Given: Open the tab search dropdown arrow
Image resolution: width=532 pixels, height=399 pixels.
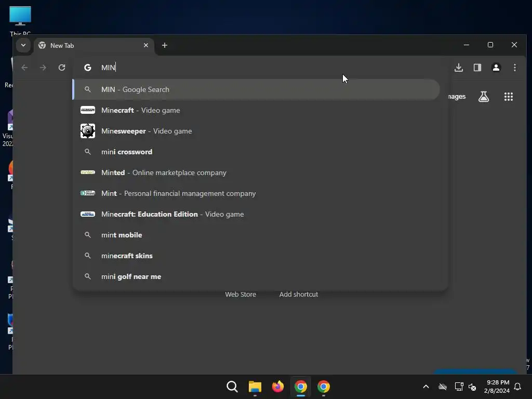Looking at the screenshot, I should pos(23,45).
